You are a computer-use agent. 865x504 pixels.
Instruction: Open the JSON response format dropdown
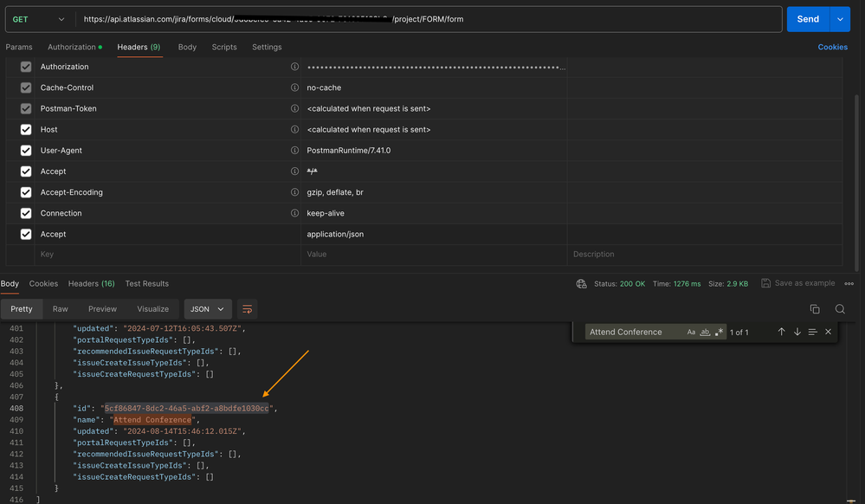[x=207, y=308]
